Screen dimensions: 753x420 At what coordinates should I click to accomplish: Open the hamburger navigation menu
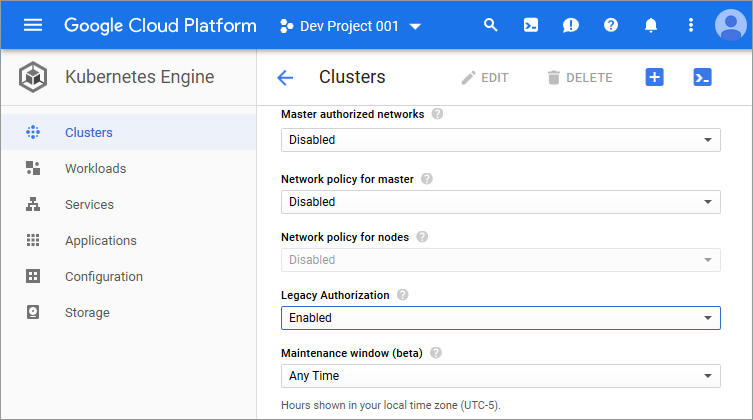33,25
